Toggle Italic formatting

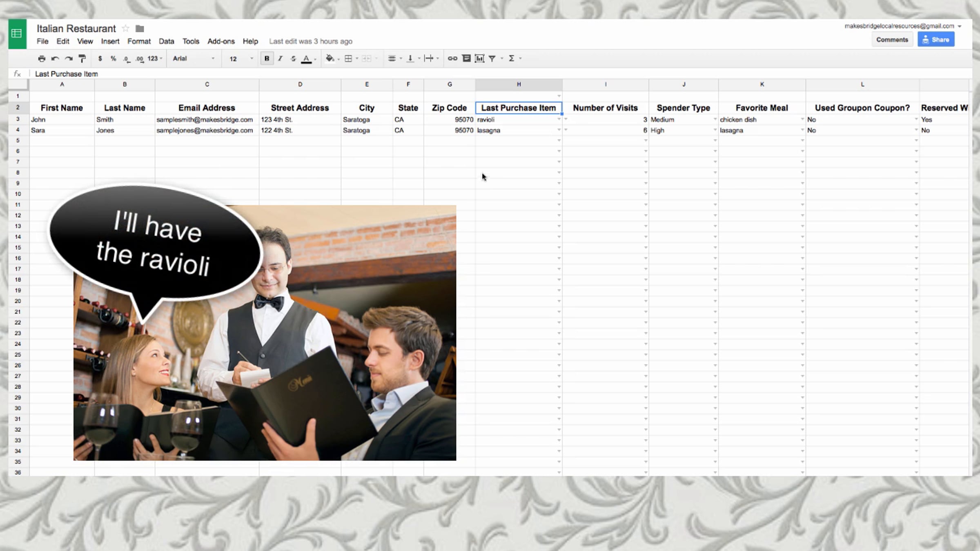(x=280, y=58)
